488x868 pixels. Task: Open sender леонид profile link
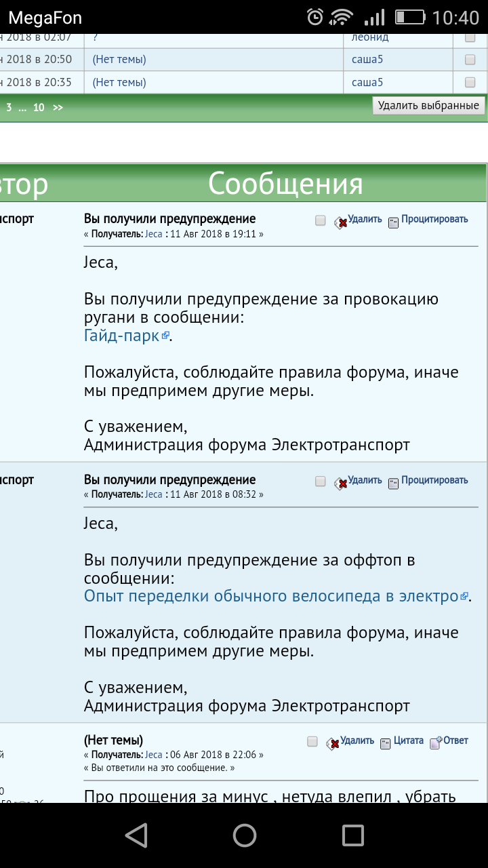tap(370, 37)
